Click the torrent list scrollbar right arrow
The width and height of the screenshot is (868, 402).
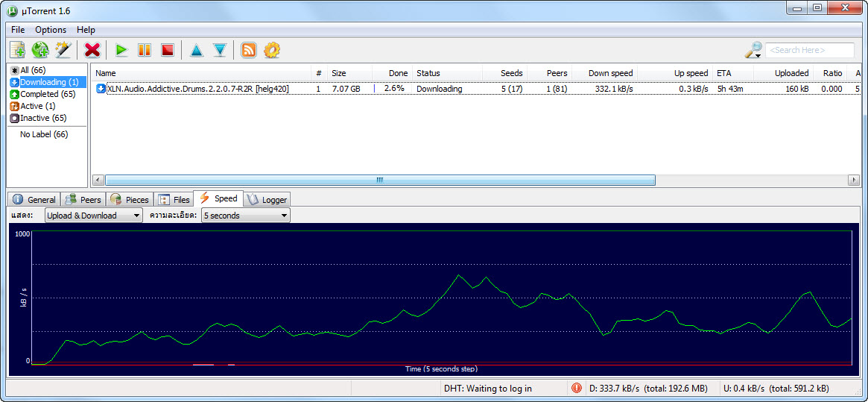pyautogui.click(x=855, y=180)
